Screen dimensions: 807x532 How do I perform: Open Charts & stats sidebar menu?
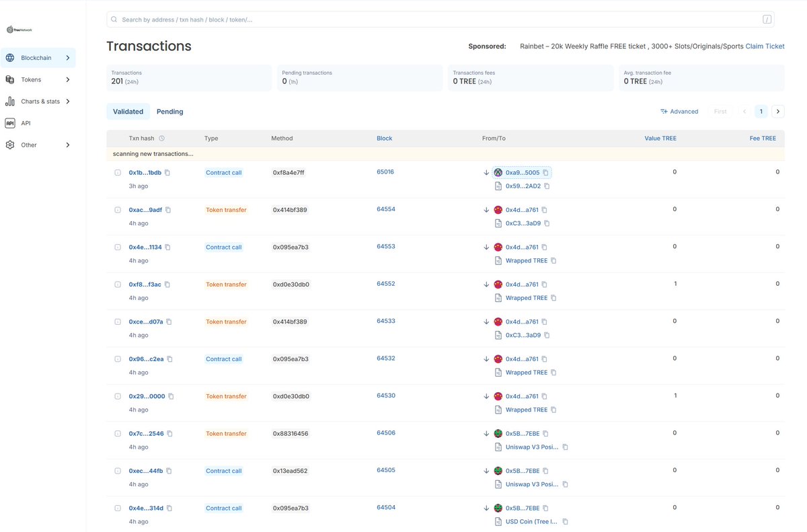(38, 102)
